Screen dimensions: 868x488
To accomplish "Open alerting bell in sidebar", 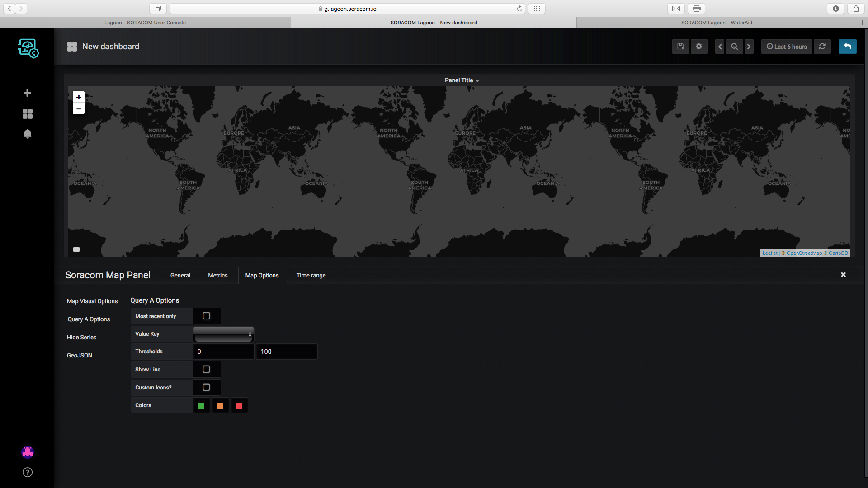I will coord(28,134).
